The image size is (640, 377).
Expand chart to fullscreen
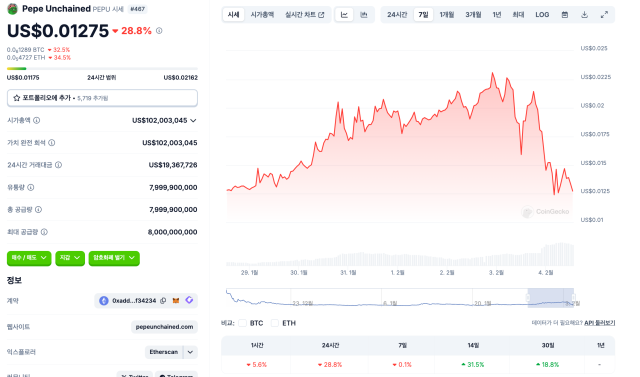[x=604, y=15]
